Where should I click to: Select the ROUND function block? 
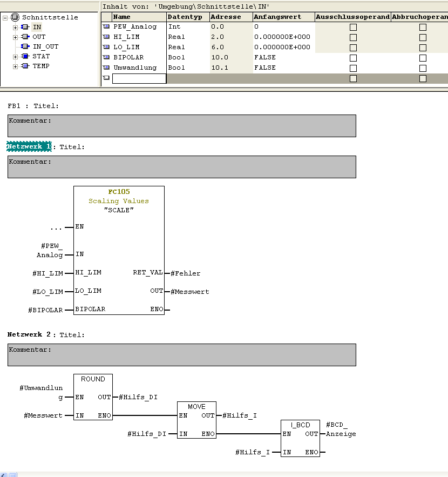[x=93, y=397]
